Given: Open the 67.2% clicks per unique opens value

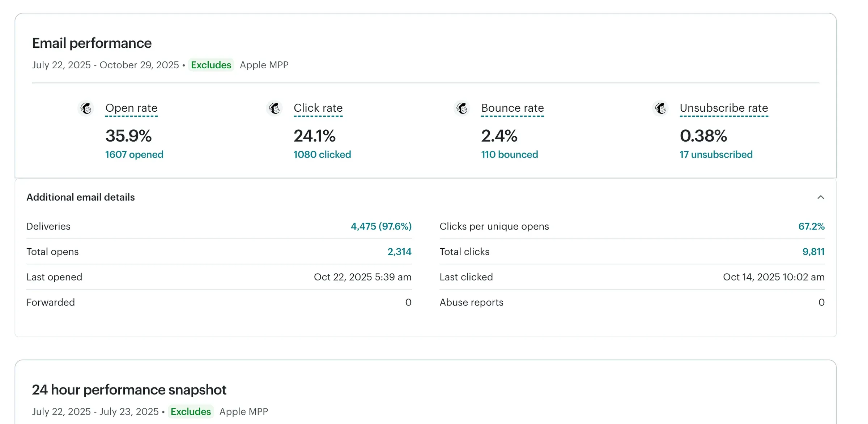Looking at the screenshot, I should point(811,226).
